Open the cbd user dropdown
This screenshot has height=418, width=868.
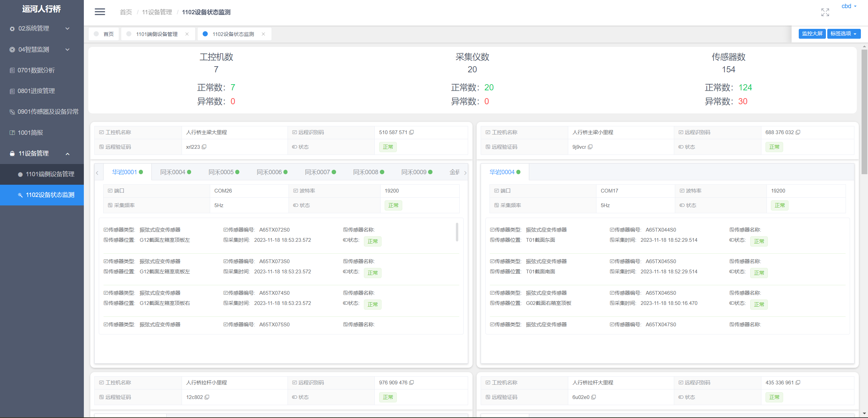pyautogui.click(x=849, y=6)
